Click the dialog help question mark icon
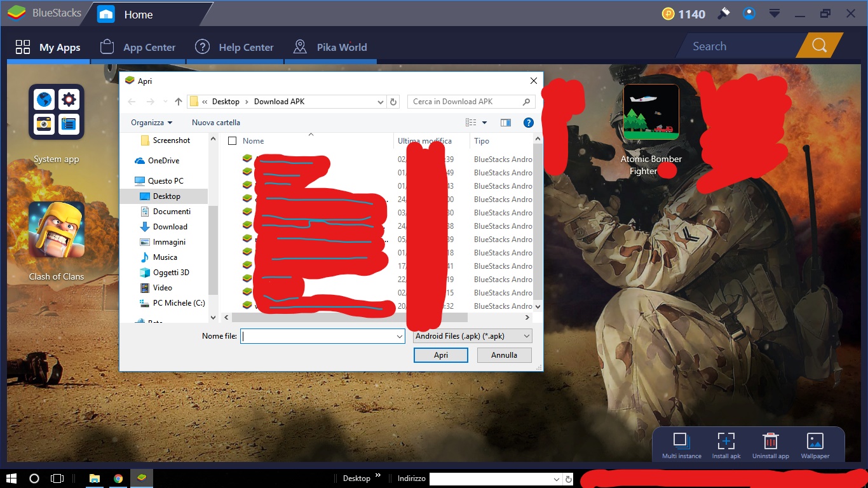Screen dimensions: 868x488 click(528, 123)
